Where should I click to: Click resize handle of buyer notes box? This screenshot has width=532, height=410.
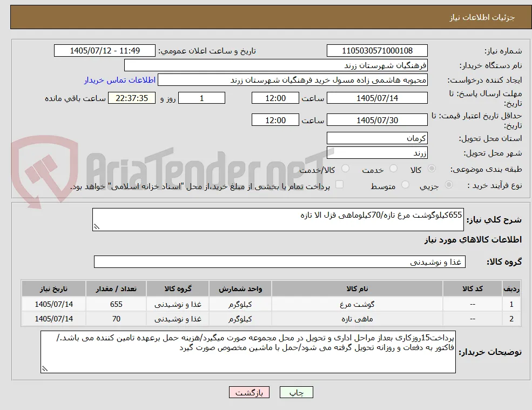(44, 369)
